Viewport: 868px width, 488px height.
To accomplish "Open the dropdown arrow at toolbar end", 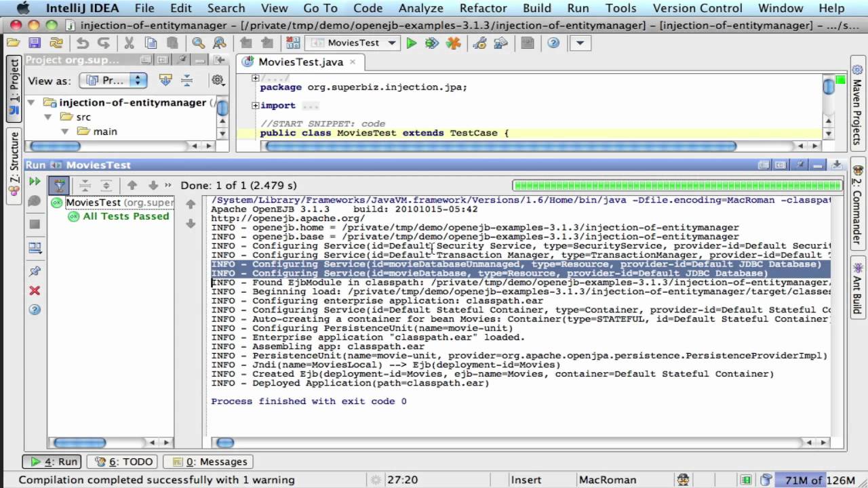I will [579, 43].
